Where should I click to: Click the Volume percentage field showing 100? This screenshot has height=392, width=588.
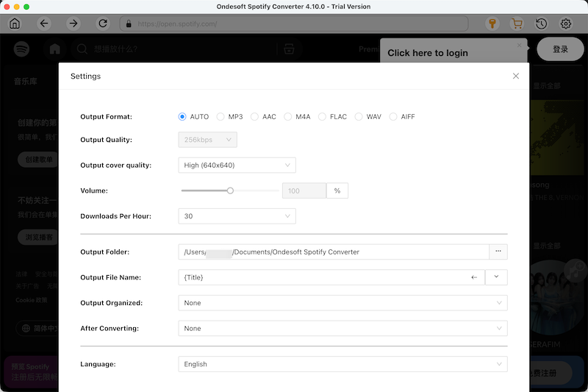(x=304, y=190)
